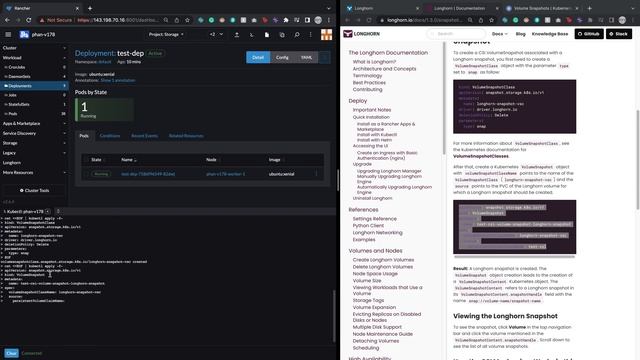Select all pods header checkbox
This screenshot has height=360, width=640.
[x=87, y=160]
